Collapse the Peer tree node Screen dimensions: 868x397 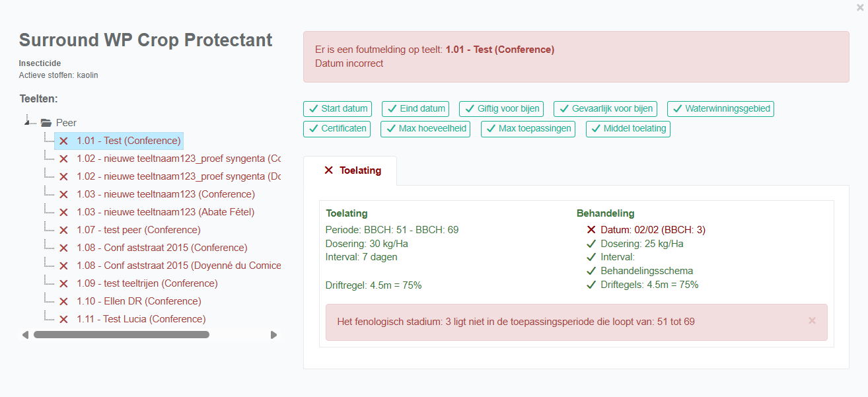tap(27, 123)
